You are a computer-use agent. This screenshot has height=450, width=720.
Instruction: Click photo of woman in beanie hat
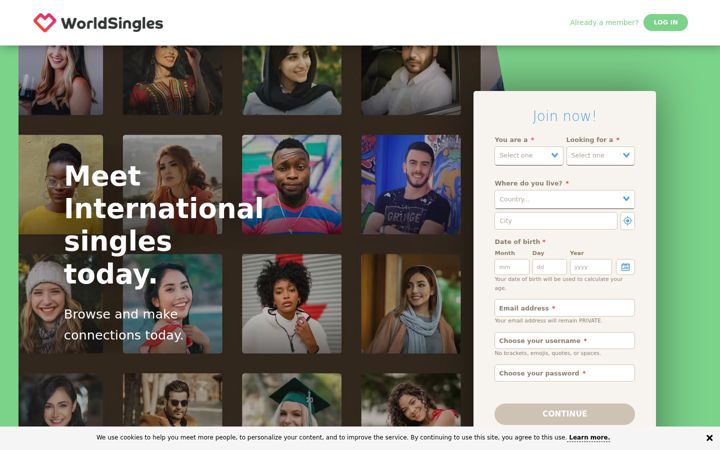61,304
